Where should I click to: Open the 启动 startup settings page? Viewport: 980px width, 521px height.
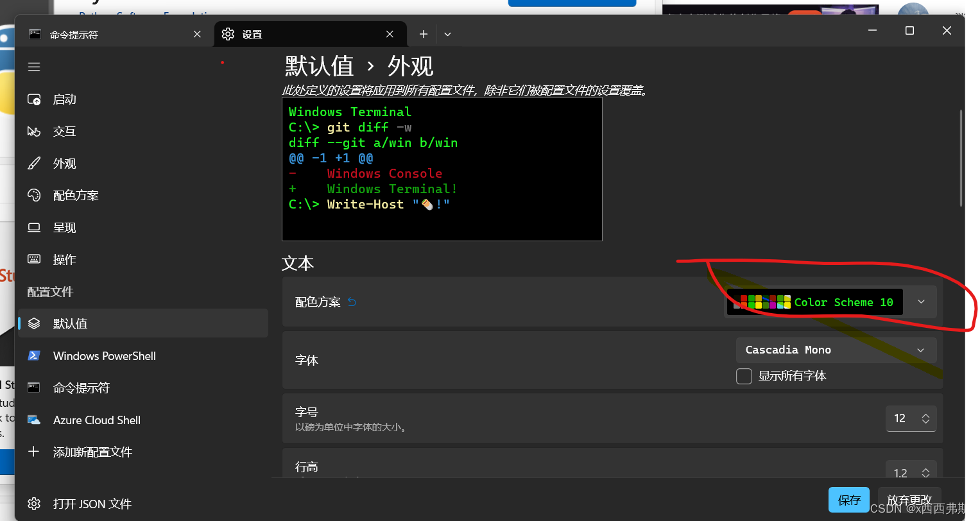point(142,99)
